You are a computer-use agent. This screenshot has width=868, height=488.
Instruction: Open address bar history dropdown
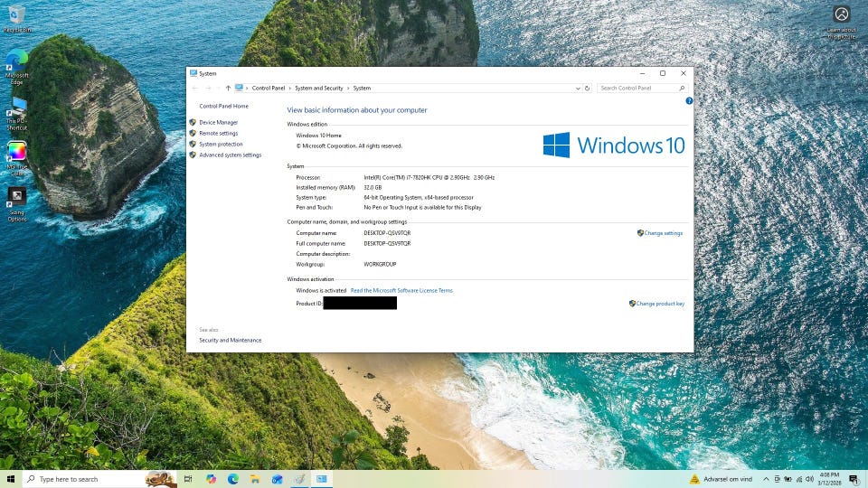coord(578,88)
